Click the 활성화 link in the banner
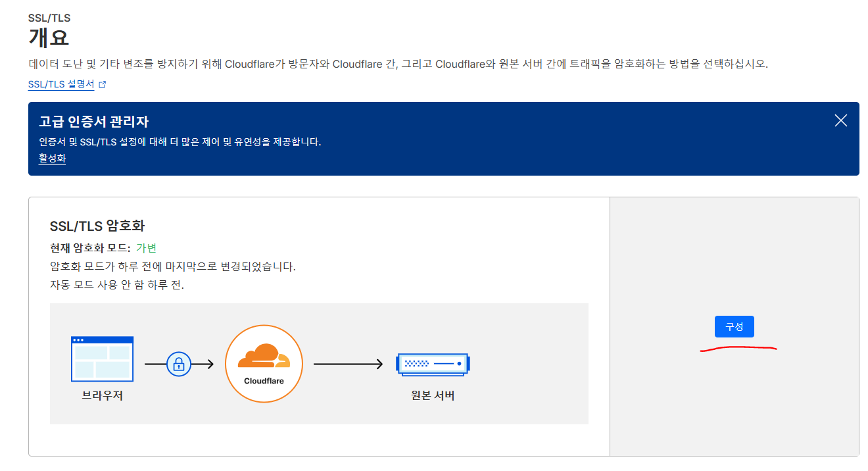 point(52,159)
